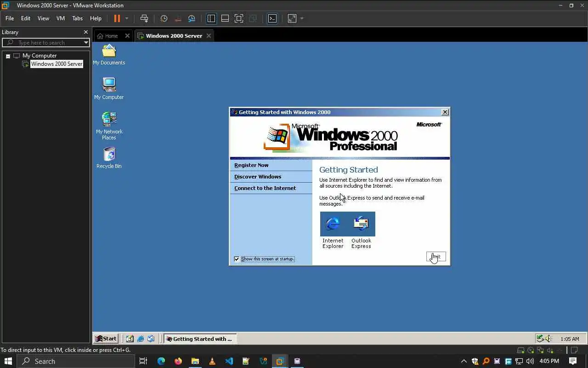This screenshot has width=588, height=368.
Task: Click Getting Started taskbar button
Action: tap(200, 339)
